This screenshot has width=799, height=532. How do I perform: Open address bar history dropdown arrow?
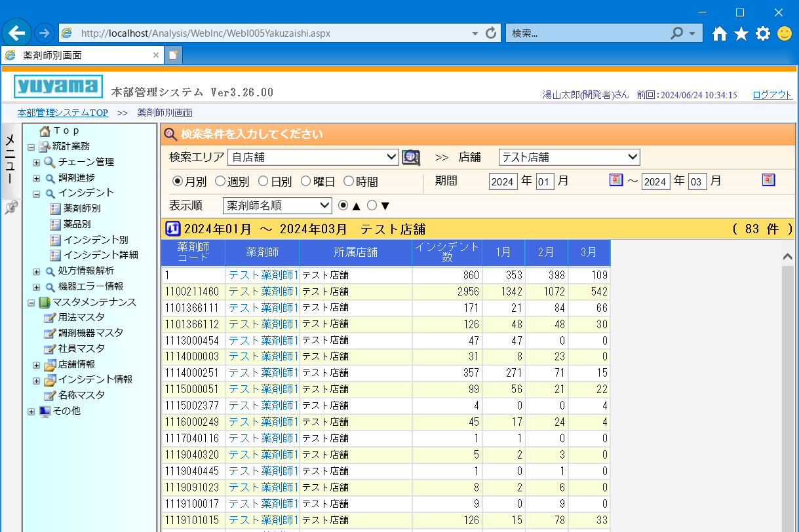click(475, 33)
